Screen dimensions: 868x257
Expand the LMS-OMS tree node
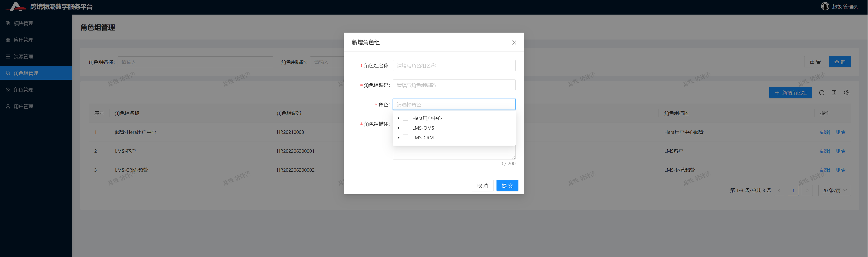(x=398, y=128)
